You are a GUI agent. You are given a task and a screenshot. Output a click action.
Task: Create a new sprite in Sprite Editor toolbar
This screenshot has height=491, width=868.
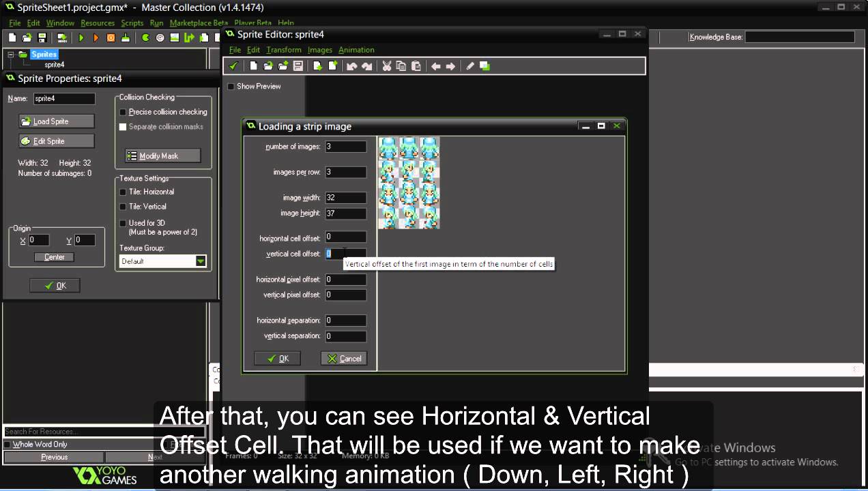tap(253, 66)
